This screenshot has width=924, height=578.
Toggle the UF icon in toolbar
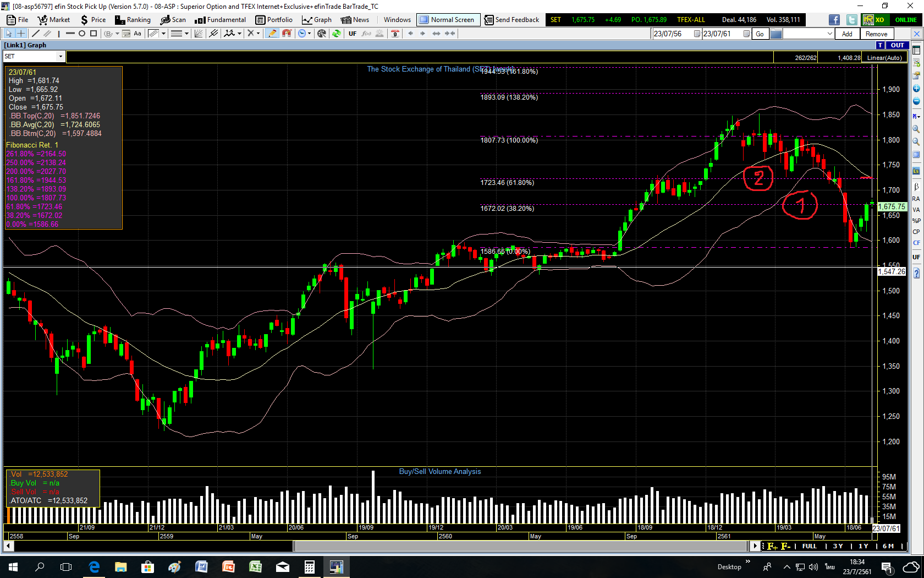pos(353,34)
